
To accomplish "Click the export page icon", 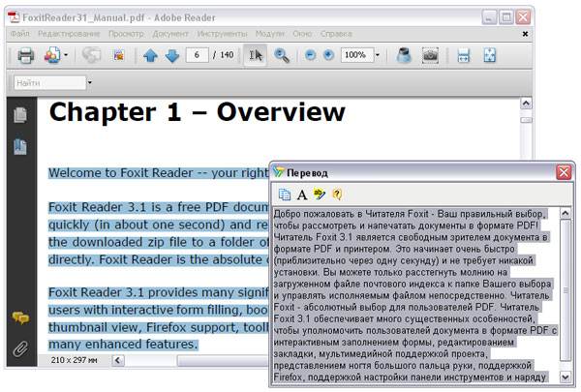I will pyautogui.click(x=118, y=55).
